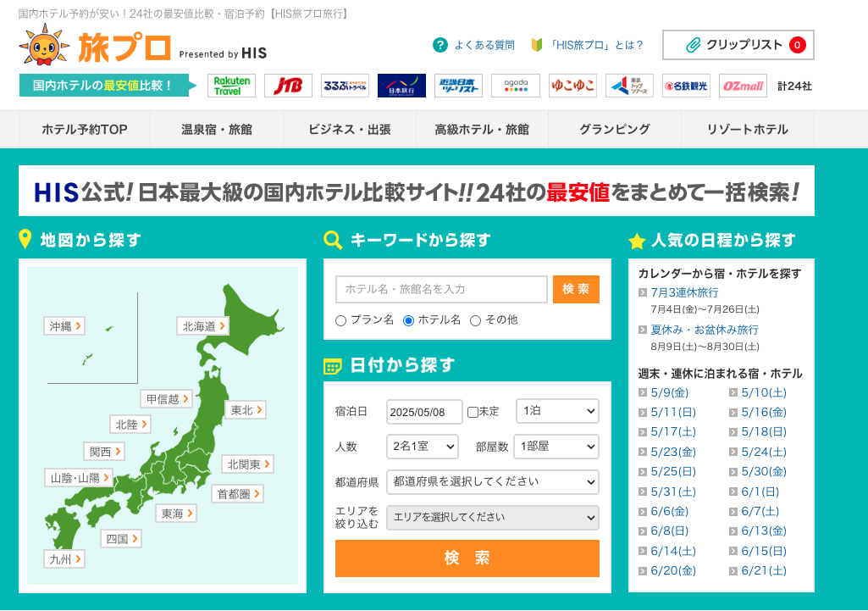Open the 高級ホテル・旅館 tab
Image resolution: width=868 pixels, height=611 pixels.
[x=482, y=129]
